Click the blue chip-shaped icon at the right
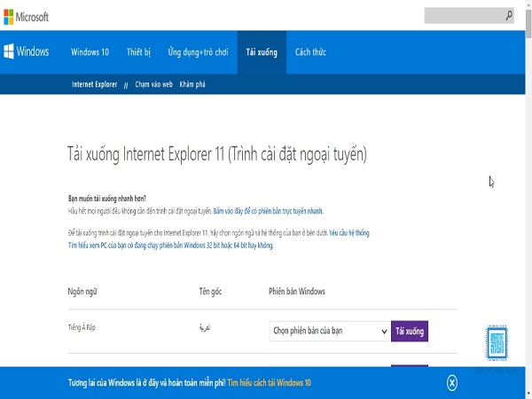The height and width of the screenshot is (399, 532). pyautogui.click(x=497, y=342)
